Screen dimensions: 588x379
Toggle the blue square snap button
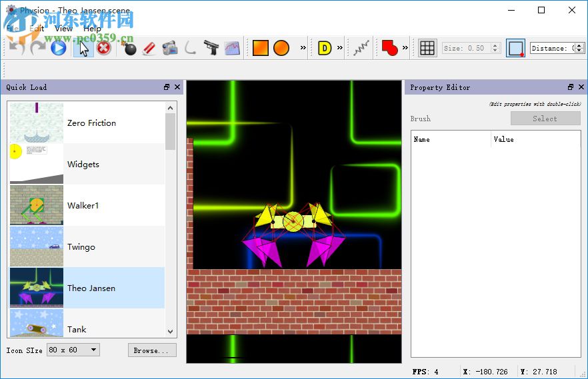click(515, 48)
